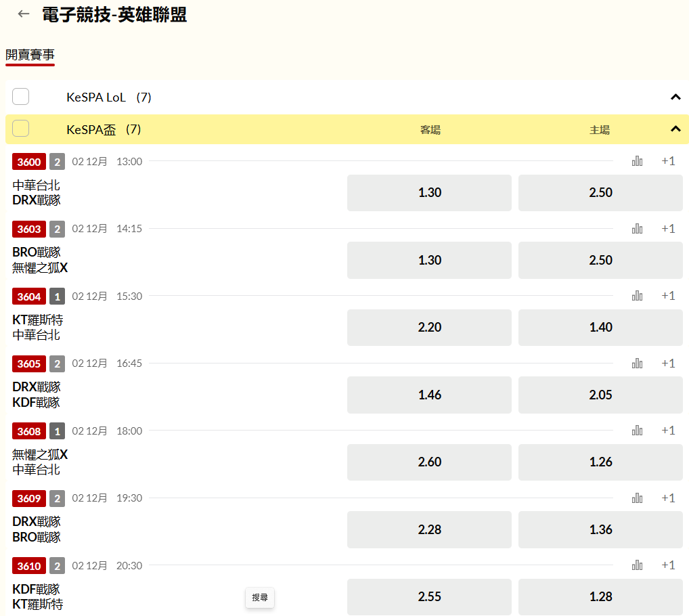The height and width of the screenshot is (616, 689).
Task: Pick away odds 2.20 in match 3604
Action: pos(429,328)
